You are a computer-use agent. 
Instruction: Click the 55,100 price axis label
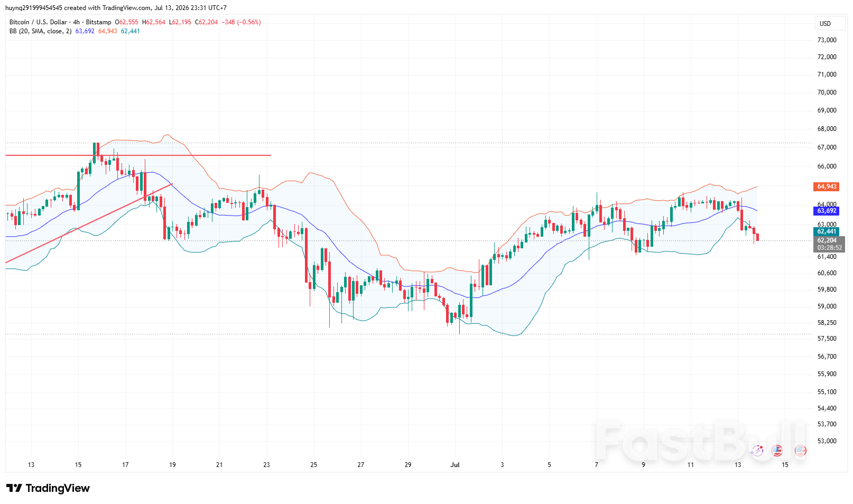click(x=827, y=392)
